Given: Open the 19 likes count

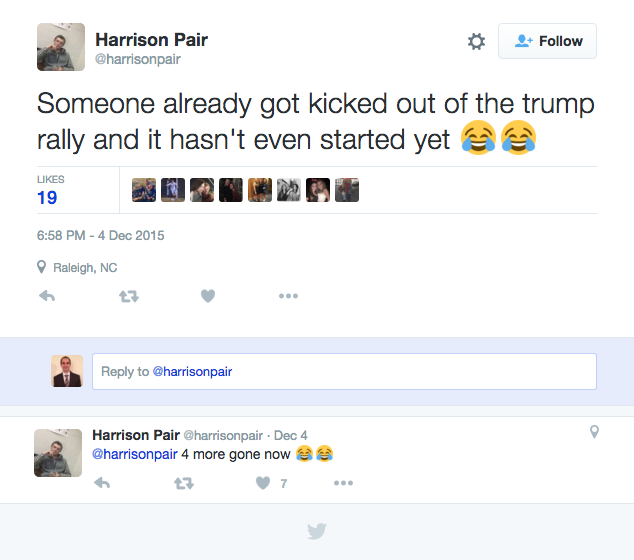Looking at the screenshot, I should (47, 197).
